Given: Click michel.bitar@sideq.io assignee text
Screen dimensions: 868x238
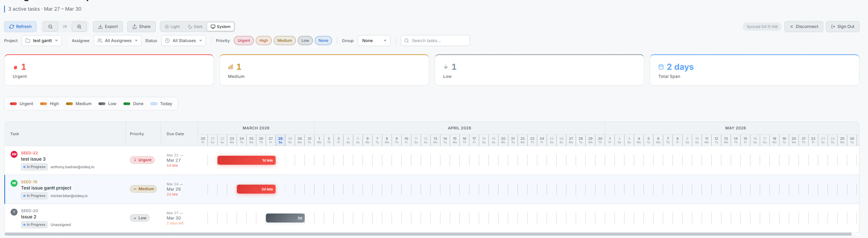Looking at the screenshot, I should 69,196.
